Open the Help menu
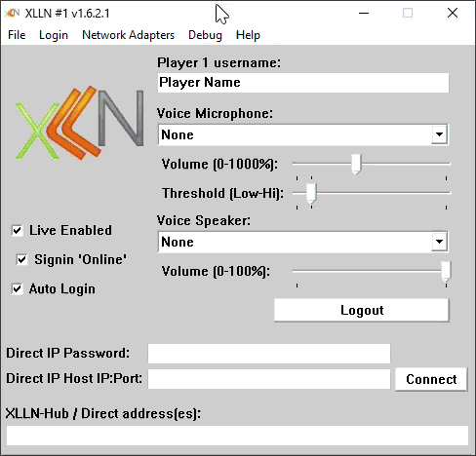The height and width of the screenshot is (456, 476). (248, 35)
